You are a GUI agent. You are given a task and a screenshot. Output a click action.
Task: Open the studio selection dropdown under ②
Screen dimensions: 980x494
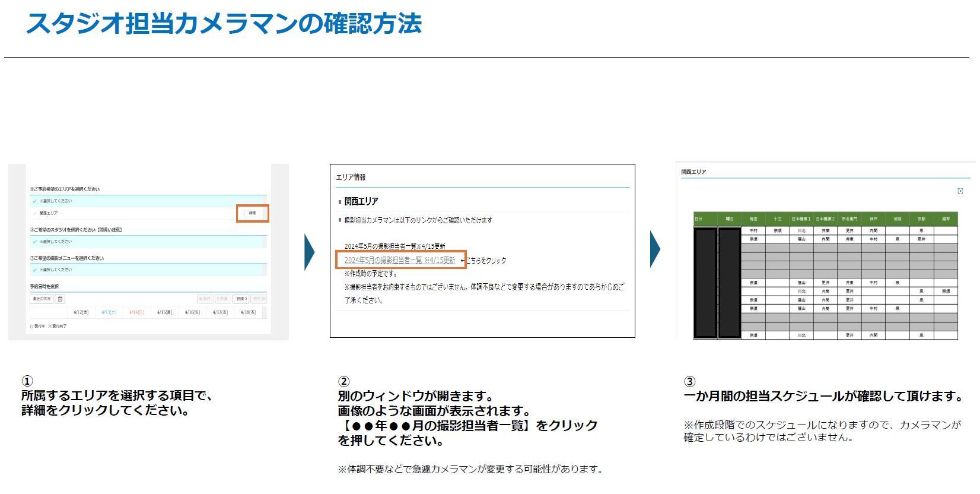(148, 242)
